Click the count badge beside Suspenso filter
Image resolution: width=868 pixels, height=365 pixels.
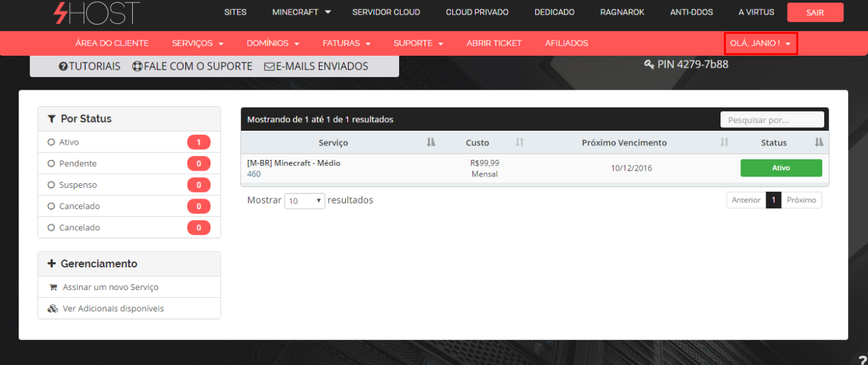(199, 184)
